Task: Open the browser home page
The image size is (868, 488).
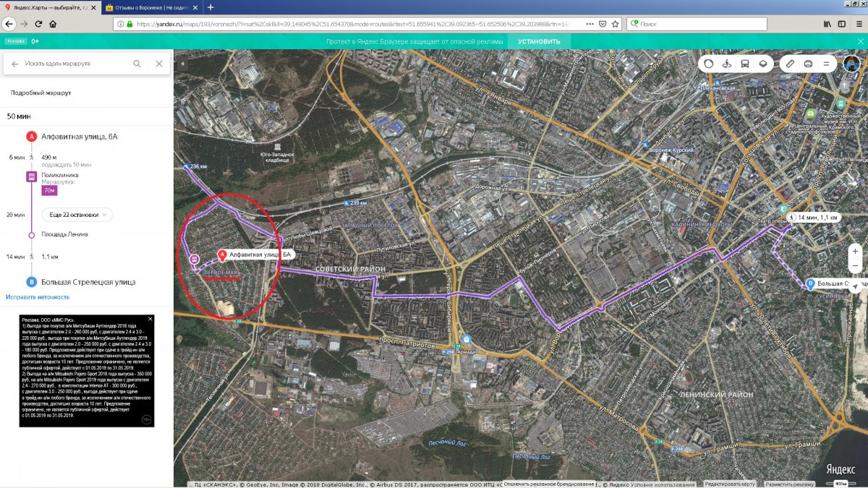Action: (x=53, y=24)
